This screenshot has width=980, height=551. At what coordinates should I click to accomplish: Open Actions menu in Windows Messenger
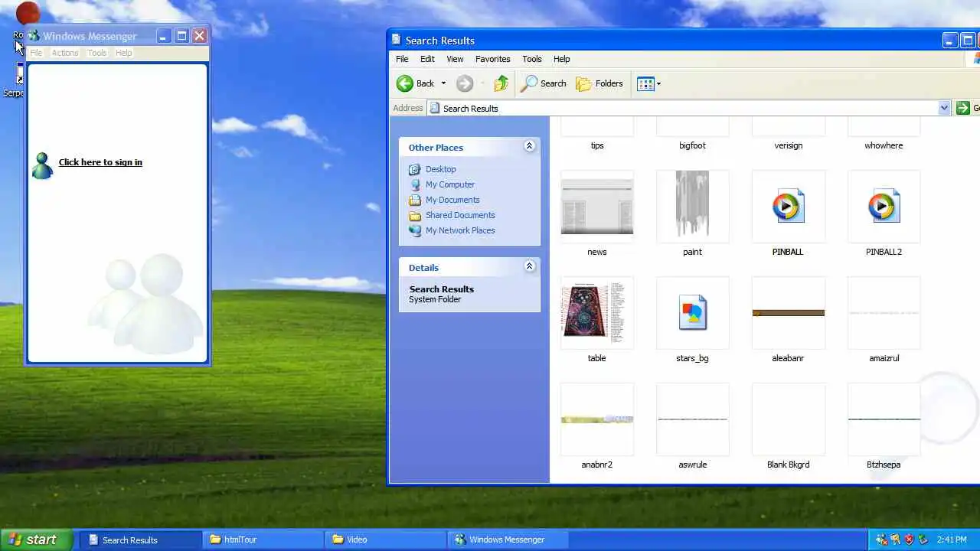(65, 53)
